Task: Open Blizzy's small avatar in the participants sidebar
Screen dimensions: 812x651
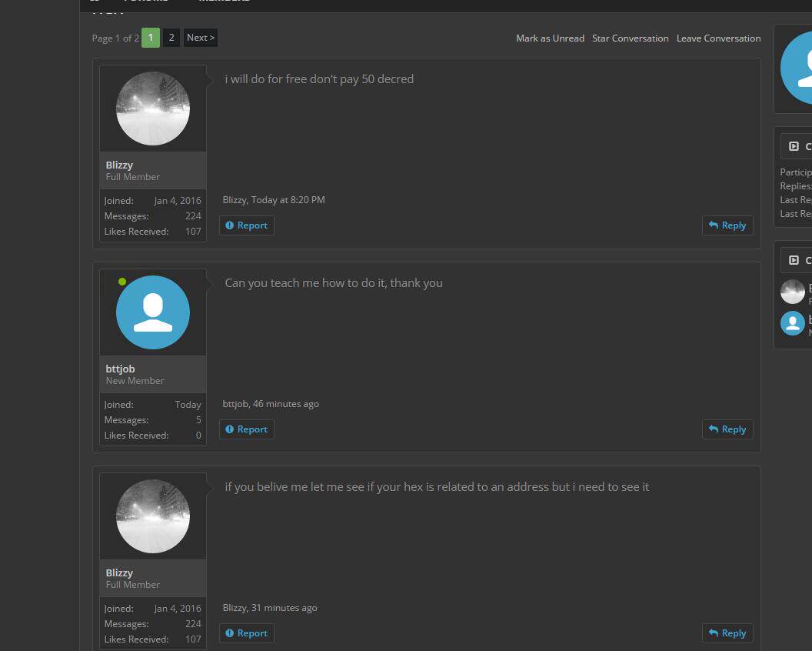Action: [792, 292]
